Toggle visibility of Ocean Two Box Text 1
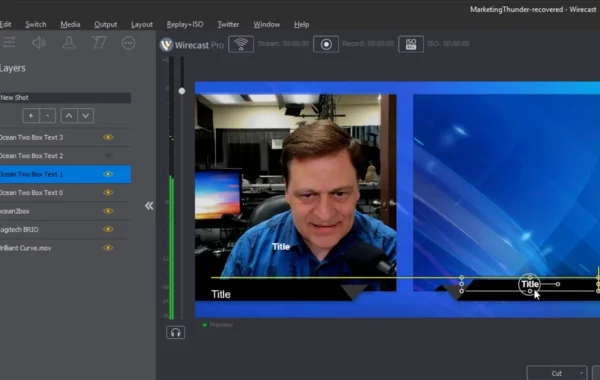 click(x=108, y=174)
